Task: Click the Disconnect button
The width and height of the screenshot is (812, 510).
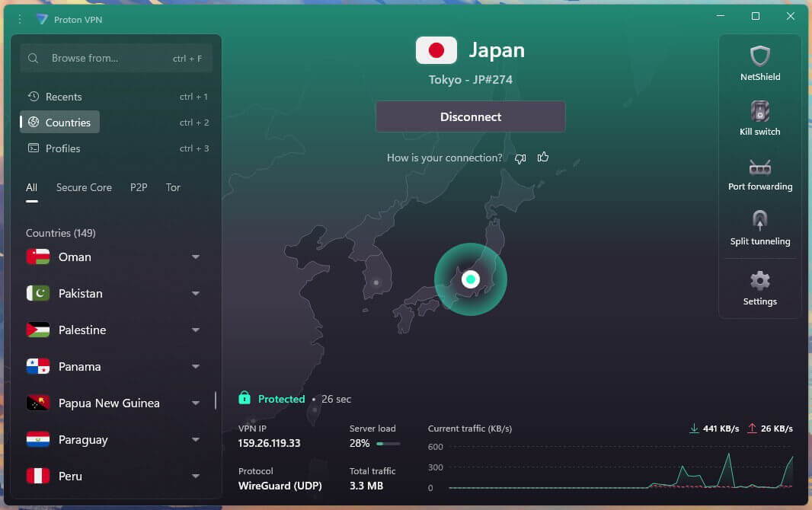Action: (x=470, y=117)
